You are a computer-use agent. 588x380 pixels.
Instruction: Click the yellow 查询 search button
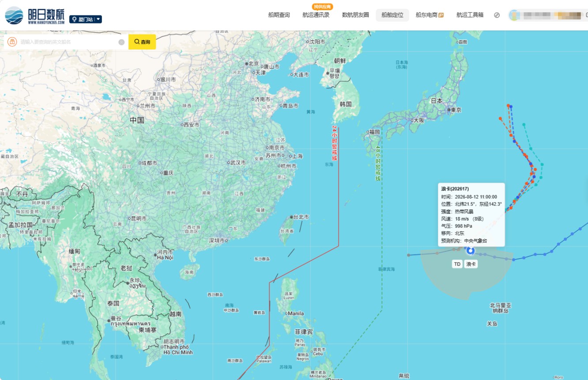142,42
